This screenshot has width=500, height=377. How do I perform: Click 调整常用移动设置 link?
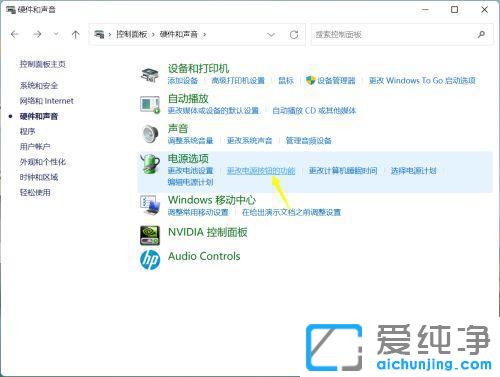pos(198,212)
